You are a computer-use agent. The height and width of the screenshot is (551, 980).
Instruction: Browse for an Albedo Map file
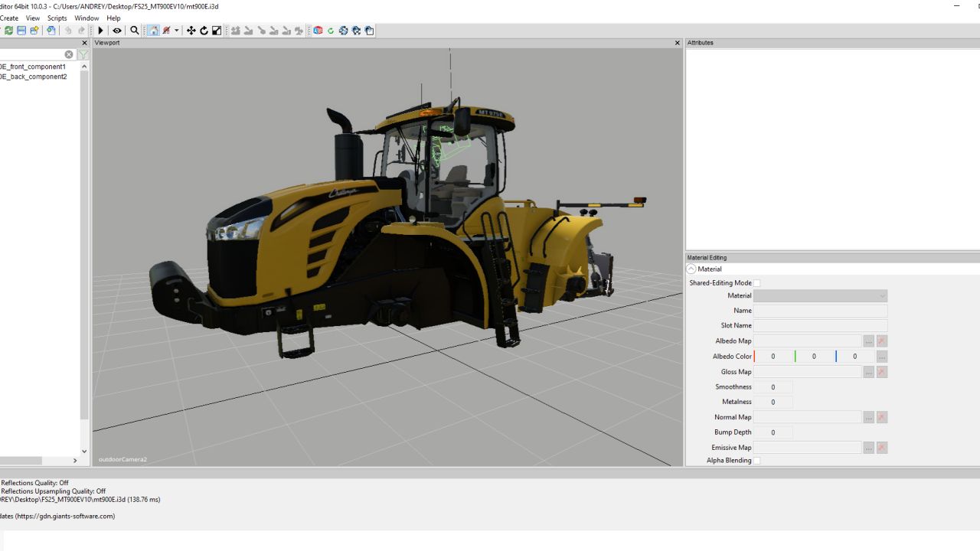pyautogui.click(x=868, y=341)
